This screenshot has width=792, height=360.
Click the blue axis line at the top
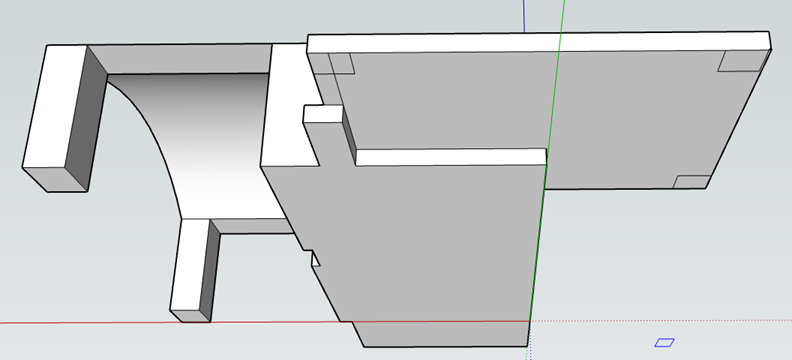click(524, 15)
